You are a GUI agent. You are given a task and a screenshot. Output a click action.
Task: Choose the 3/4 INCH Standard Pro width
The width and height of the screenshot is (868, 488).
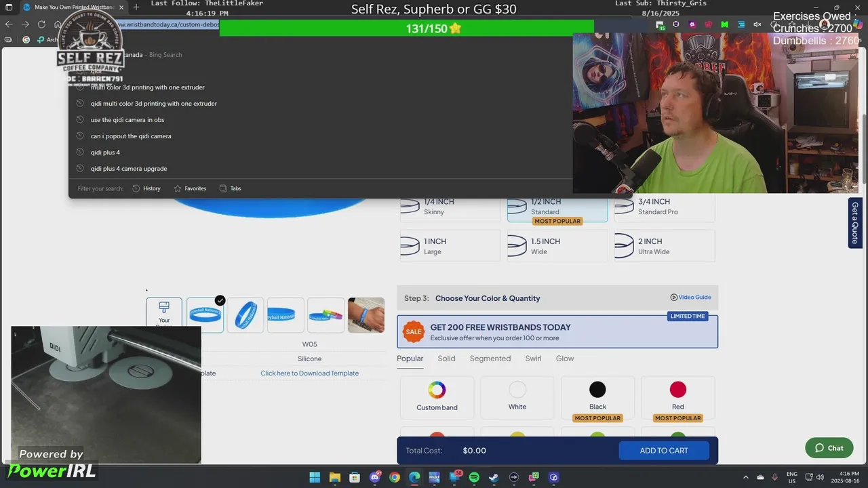[x=665, y=207]
